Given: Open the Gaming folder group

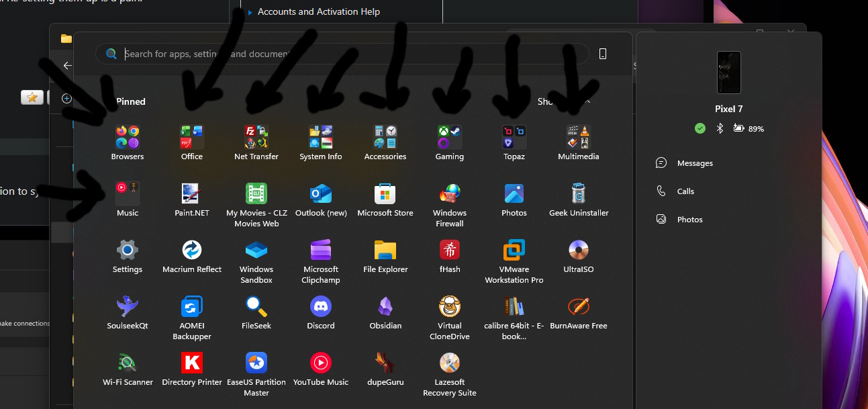Looking at the screenshot, I should [x=450, y=137].
